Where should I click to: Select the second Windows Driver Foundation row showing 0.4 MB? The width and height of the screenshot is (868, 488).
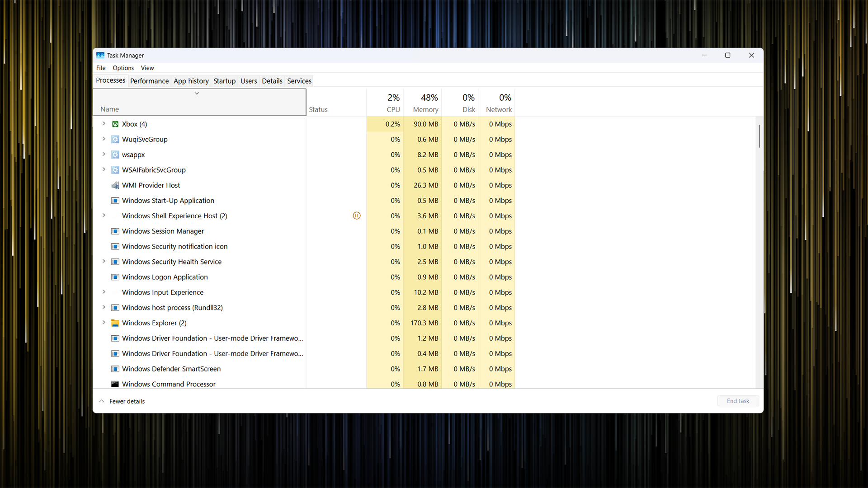(304, 354)
